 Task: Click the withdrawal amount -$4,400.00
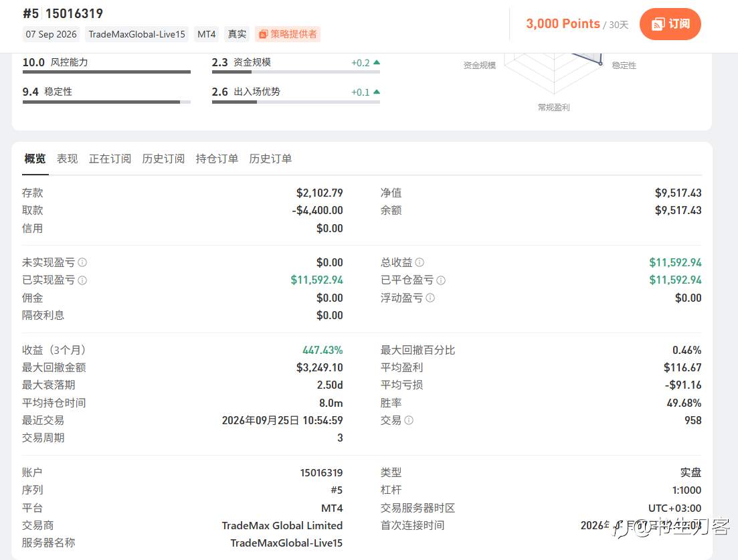[x=317, y=210]
